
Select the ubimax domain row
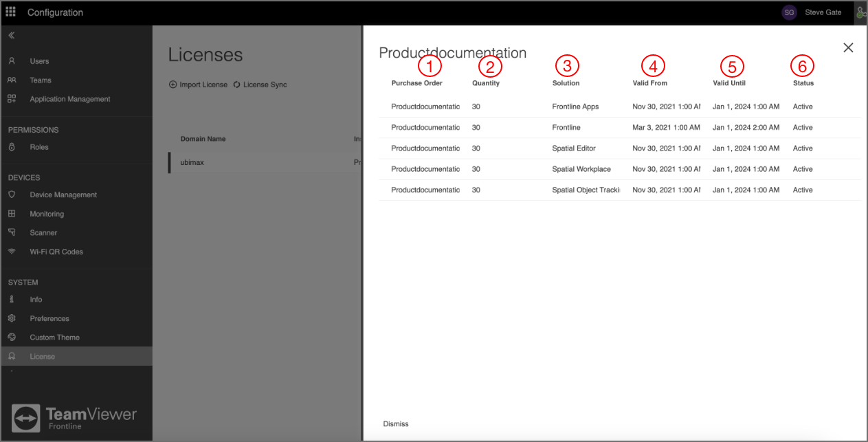(265, 162)
